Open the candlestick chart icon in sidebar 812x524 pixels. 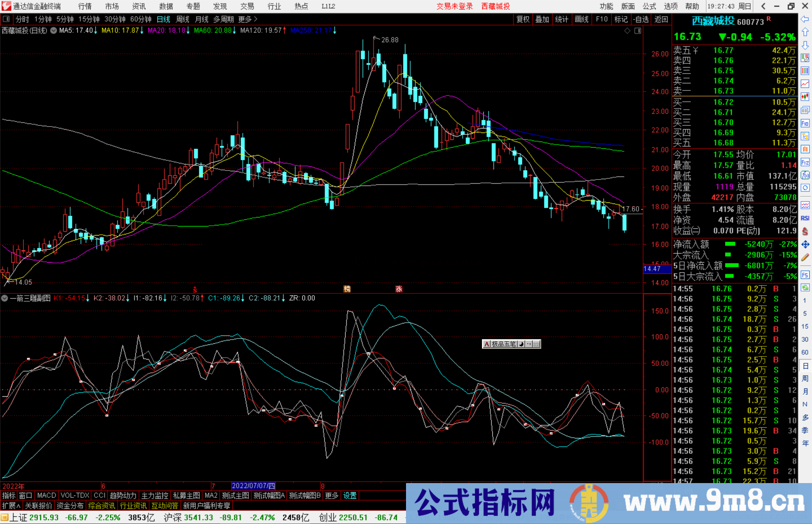click(805, 97)
